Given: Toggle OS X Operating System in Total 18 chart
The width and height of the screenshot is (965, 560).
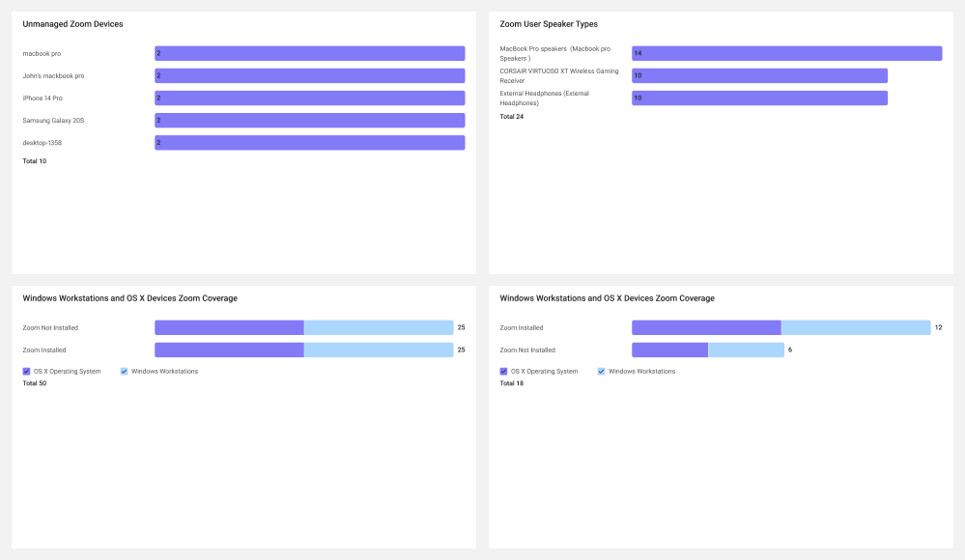Looking at the screenshot, I should pyautogui.click(x=503, y=371).
